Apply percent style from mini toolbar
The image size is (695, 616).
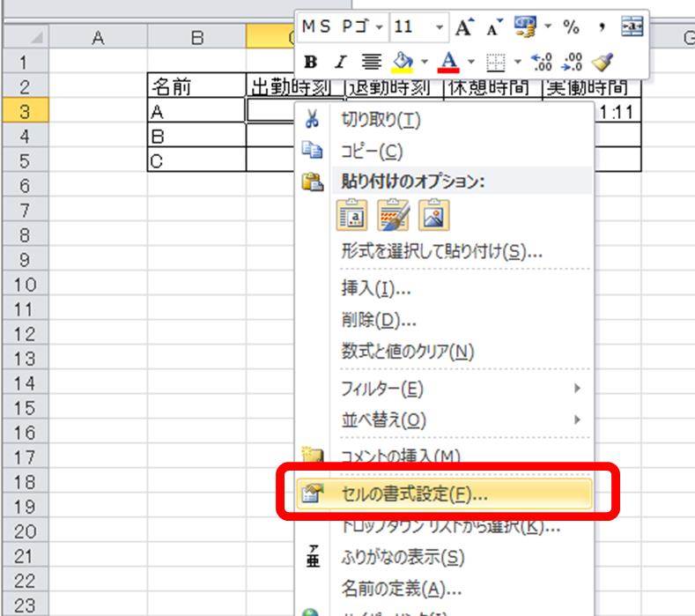tap(572, 27)
